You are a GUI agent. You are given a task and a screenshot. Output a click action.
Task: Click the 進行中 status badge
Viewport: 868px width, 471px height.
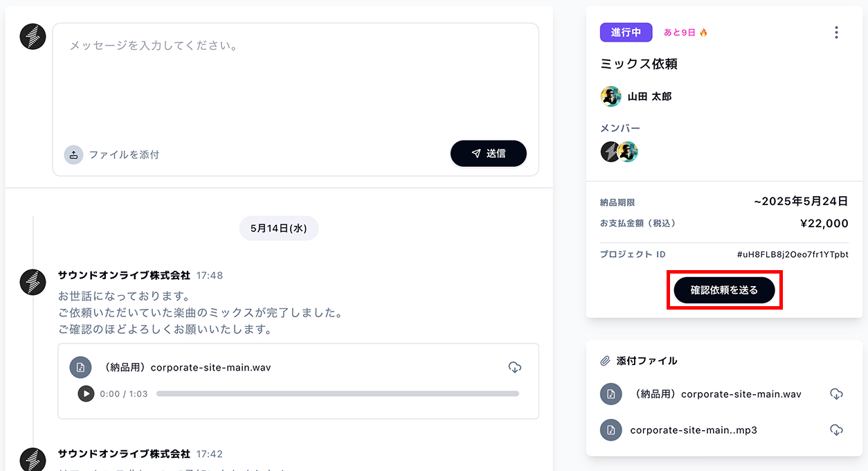pos(626,33)
